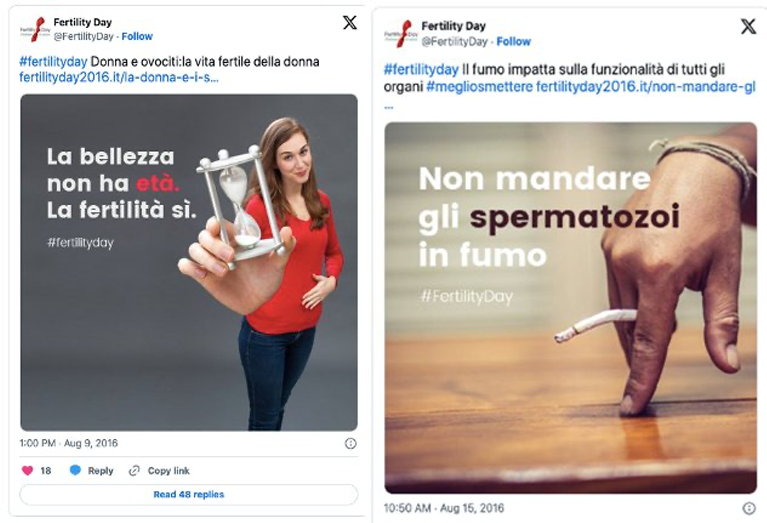Open info icon beside Aug 9 date
This screenshot has width=767, height=523.
[351, 443]
